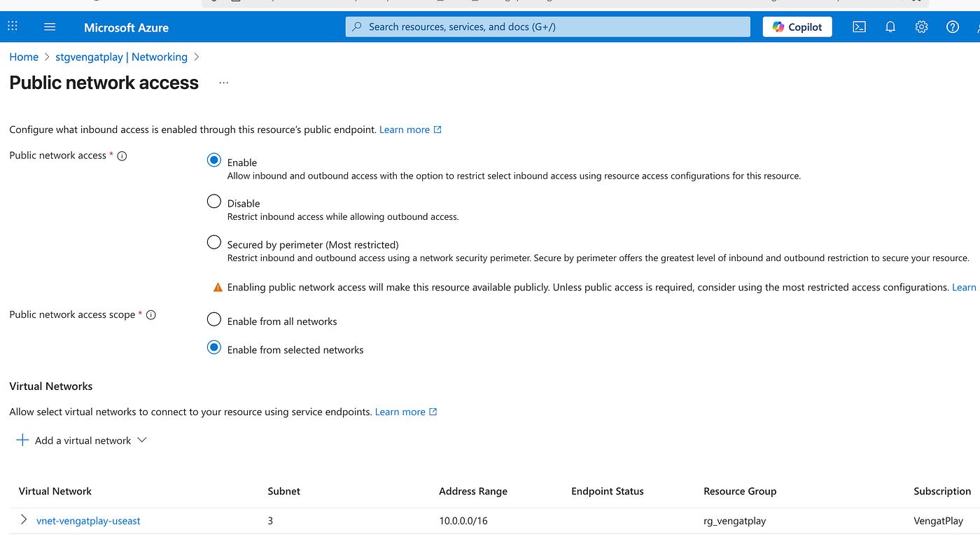The image size is (980, 551).
Task: Click the Resource Group column header
Action: [x=740, y=491]
